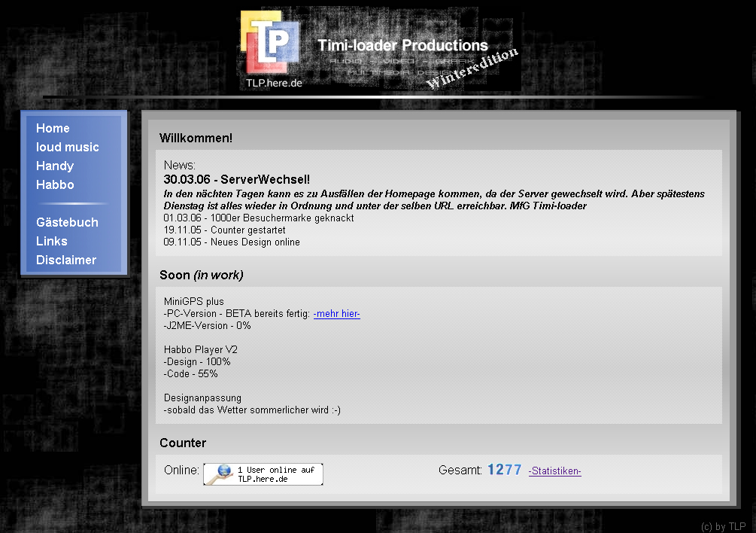The image size is (756, 533).
Task: Click the 'Soon (in work)' heading
Action: (x=202, y=275)
